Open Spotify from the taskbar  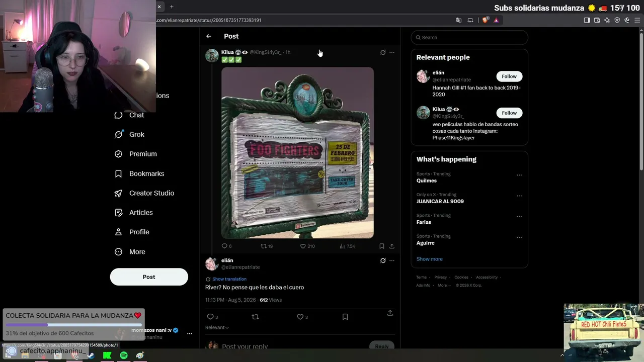[124, 355]
